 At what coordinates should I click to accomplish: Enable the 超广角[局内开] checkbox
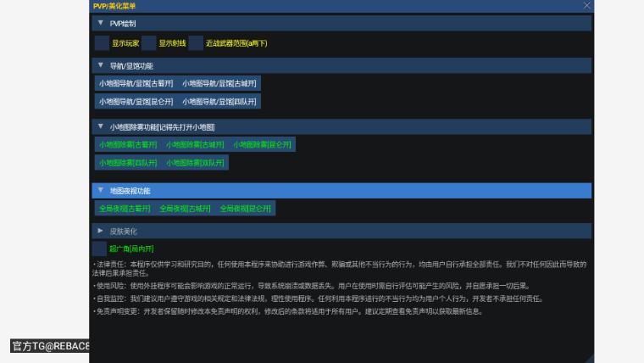[99, 249]
